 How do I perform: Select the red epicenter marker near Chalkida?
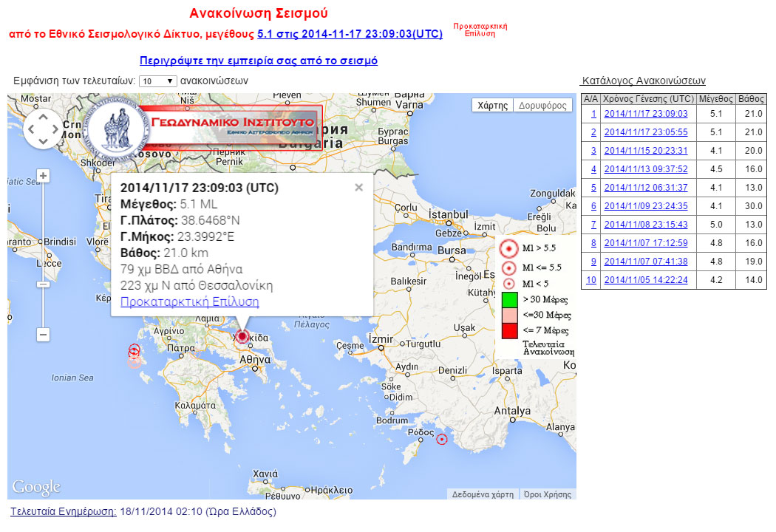(242, 336)
